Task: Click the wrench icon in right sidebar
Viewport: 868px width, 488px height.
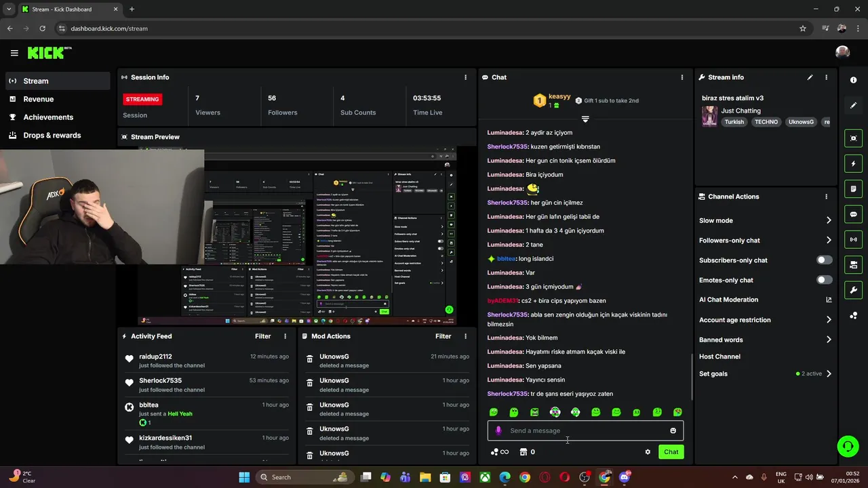Action: click(853, 290)
